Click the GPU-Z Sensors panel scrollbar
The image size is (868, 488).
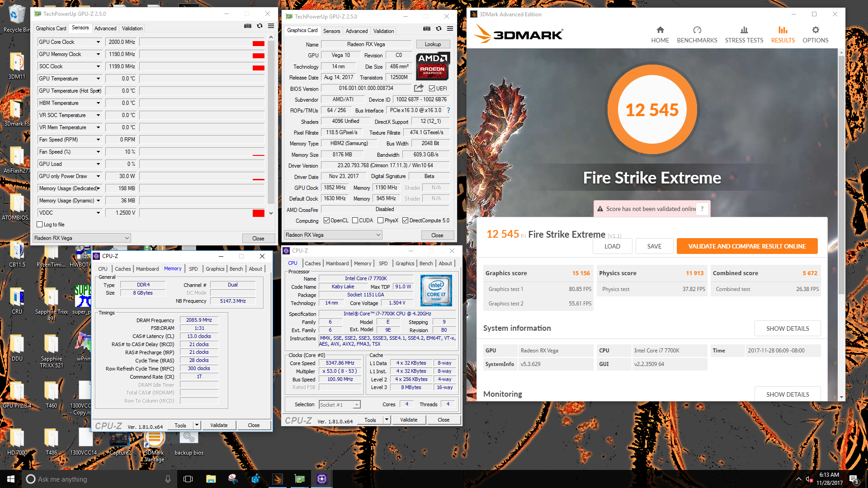(271, 122)
